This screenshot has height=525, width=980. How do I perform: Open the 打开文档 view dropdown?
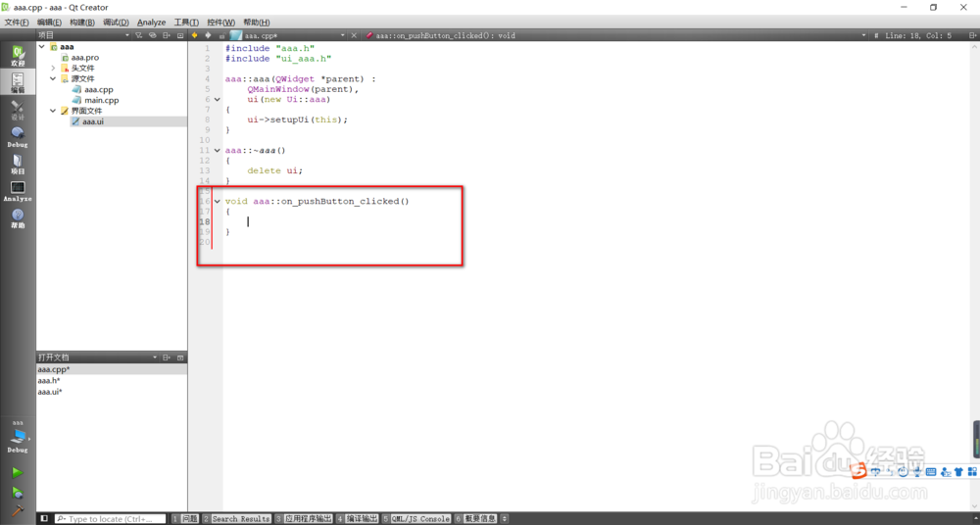[155, 358]
